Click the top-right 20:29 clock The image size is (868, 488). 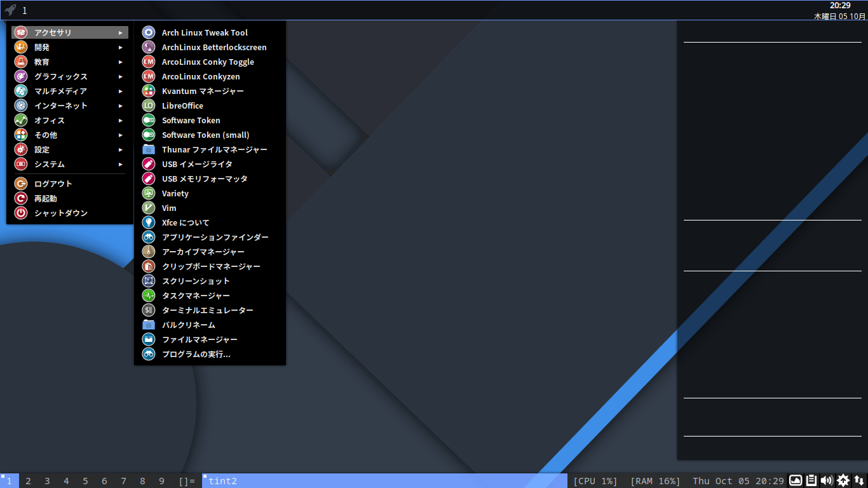(x=840, y=6)
